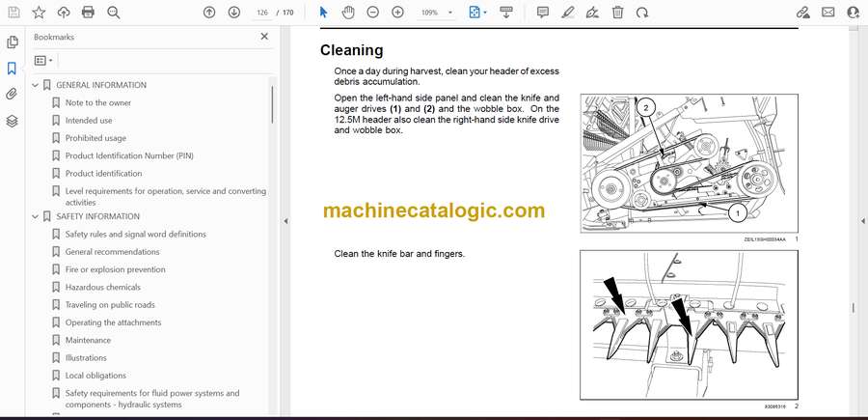Screen dimensions: 868x420
Task: Click the document vertical scrollbar thumb
Action: (854, 308)
